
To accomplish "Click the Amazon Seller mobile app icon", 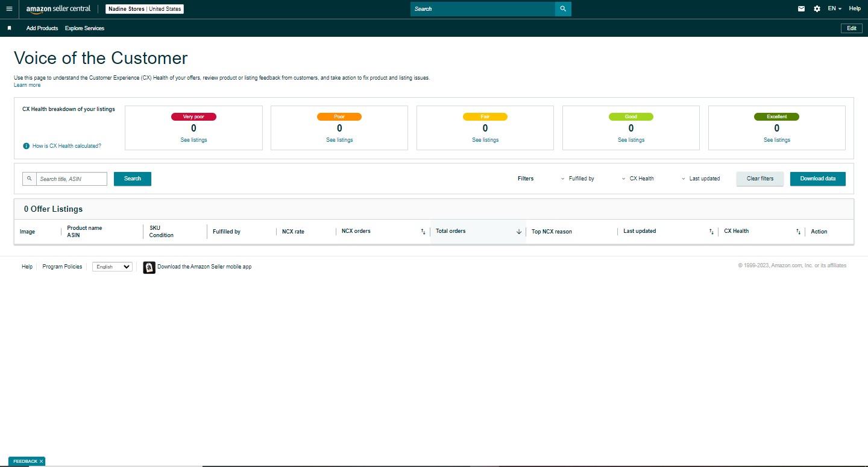I will point(149,268).
